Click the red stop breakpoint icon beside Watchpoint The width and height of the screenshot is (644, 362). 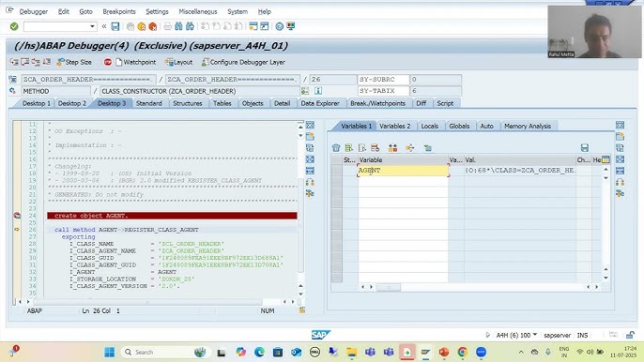(108, 62)
